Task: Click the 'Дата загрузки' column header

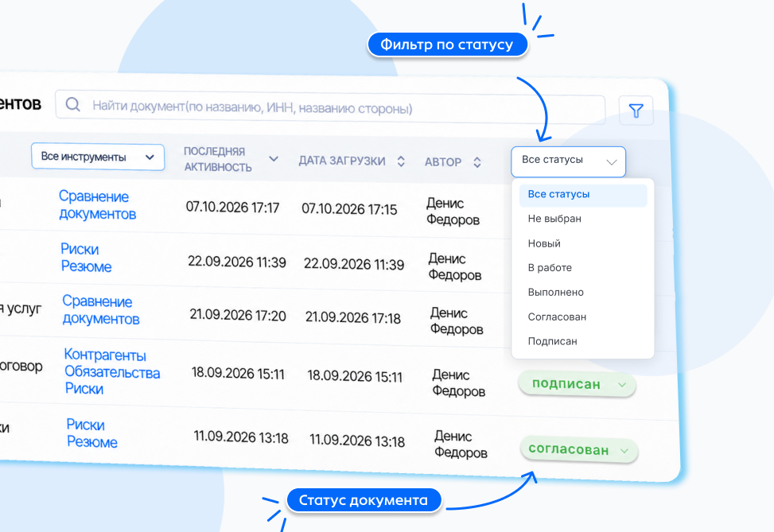Action: (x=342, y=161)
